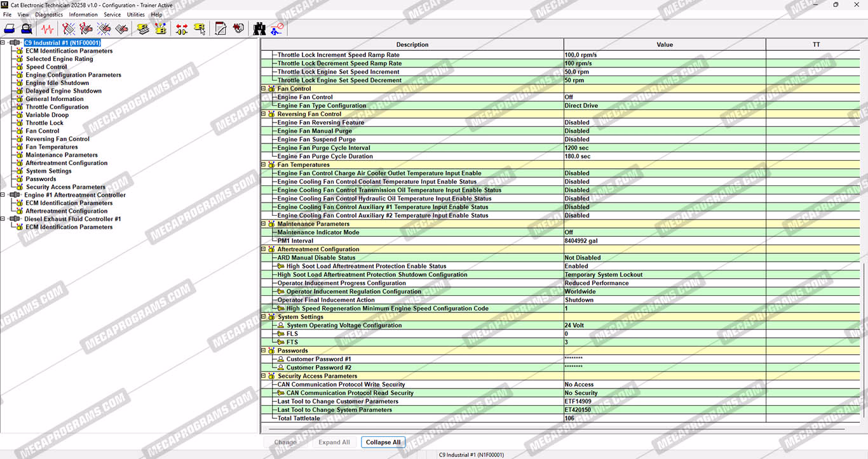Collapse the System Settings group in the table

(264, 317)
